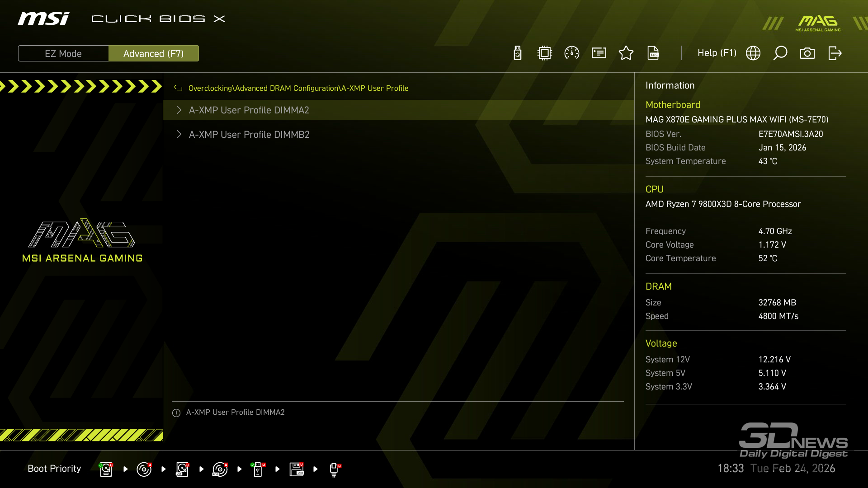
Task: Select hard disk boot priority device
Action: 106,469
